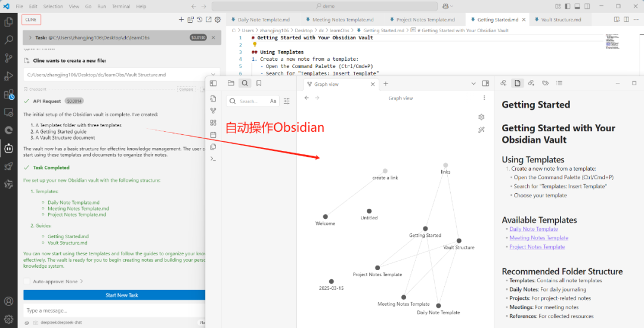Focus Cline message input field
Screen dimensions: 644x328
[x=114, y=310]
